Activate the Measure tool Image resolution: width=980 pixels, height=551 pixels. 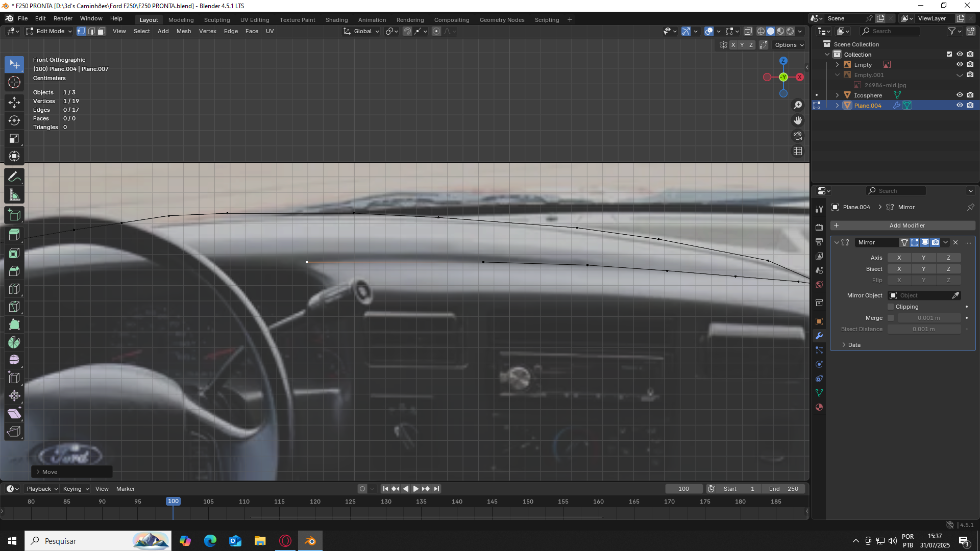click(x=14, y=195)
